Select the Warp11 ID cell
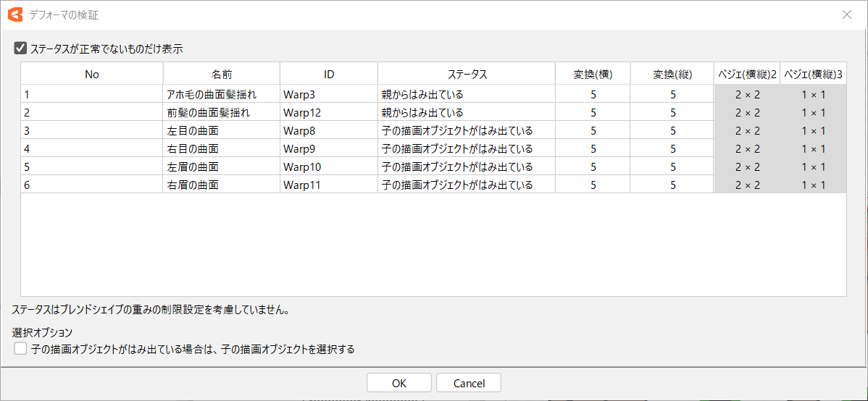Screen dimensions: 868x401 click(x=304, y=185)
